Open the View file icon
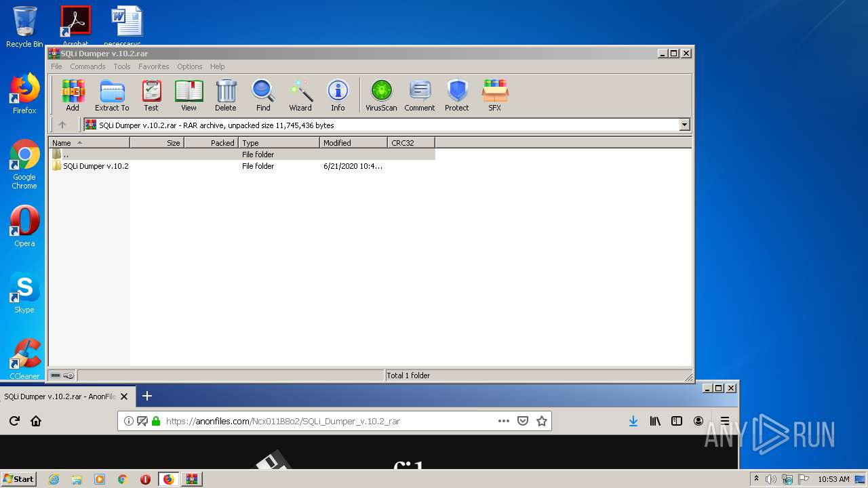The width and height of the screenshot is (868, 488). tap(189, 95)
